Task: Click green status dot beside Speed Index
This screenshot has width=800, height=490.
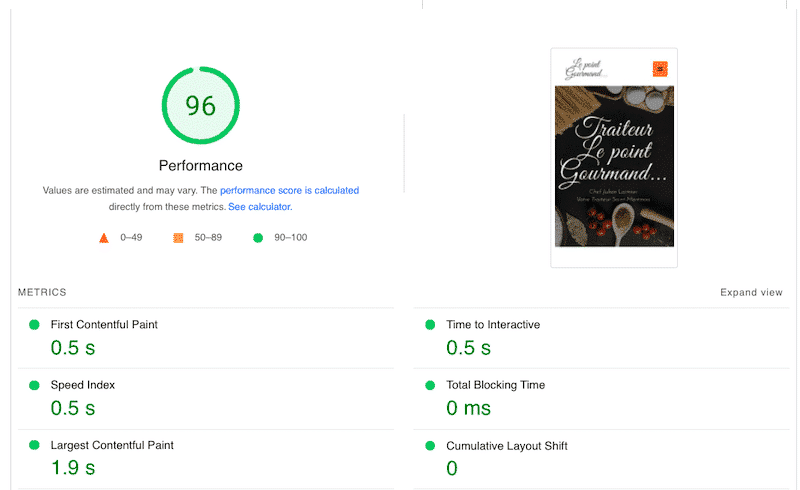Action: 34,385
